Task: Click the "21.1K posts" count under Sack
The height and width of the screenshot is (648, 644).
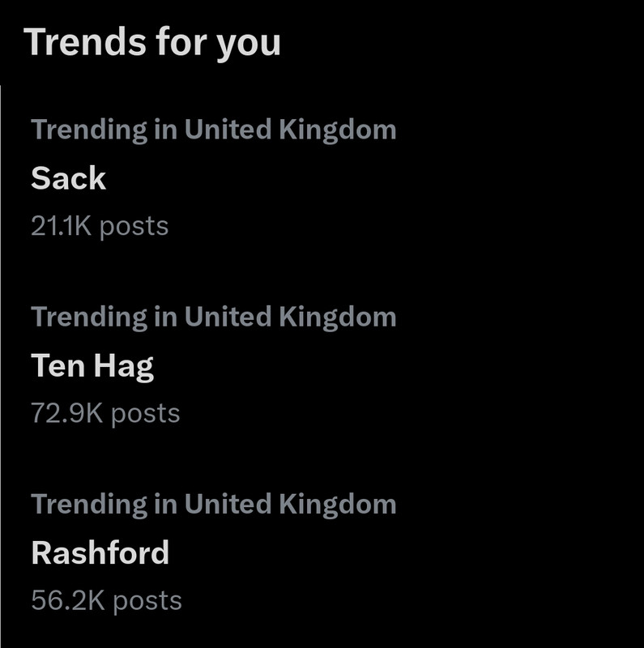Action: point(100,226)
